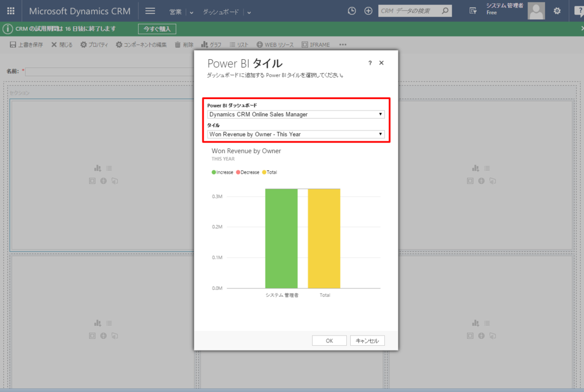584x392 pixels.
Task: Insert chart in upper-right section
Action: pos(476,169)
